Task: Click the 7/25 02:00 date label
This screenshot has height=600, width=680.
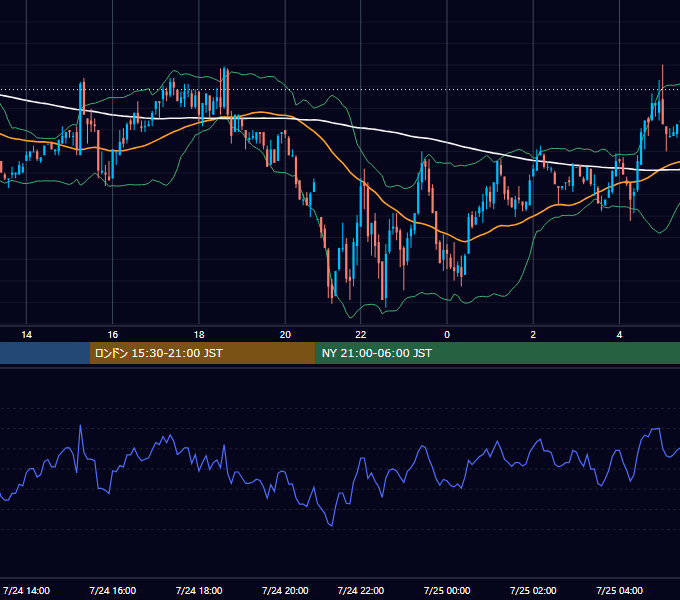Action: click(x=533, y=590)
